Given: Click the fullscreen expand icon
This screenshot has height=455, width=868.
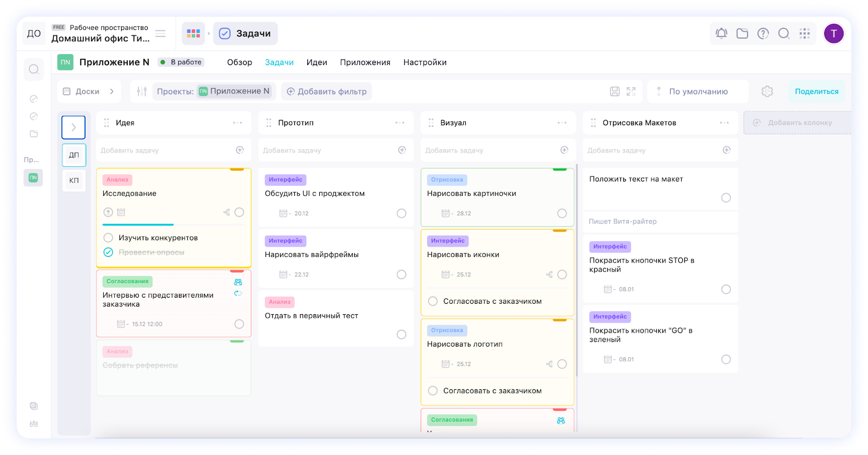Looking at the screenshot, I should 631,92.
